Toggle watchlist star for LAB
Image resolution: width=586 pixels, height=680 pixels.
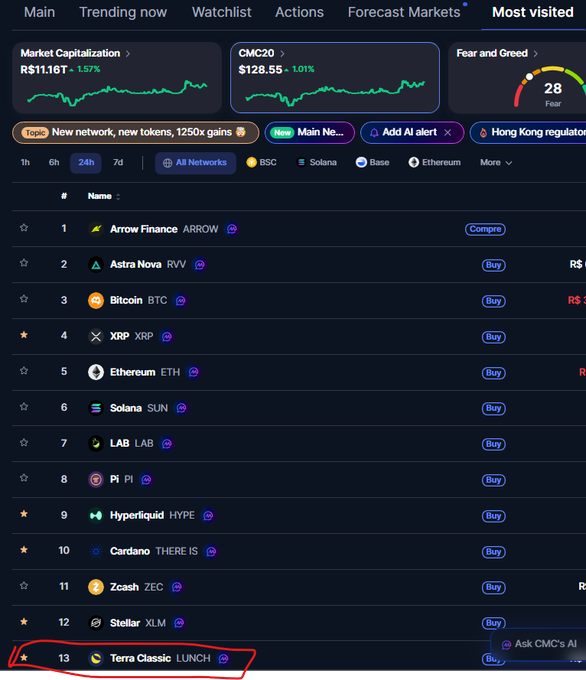click(24, 443)
